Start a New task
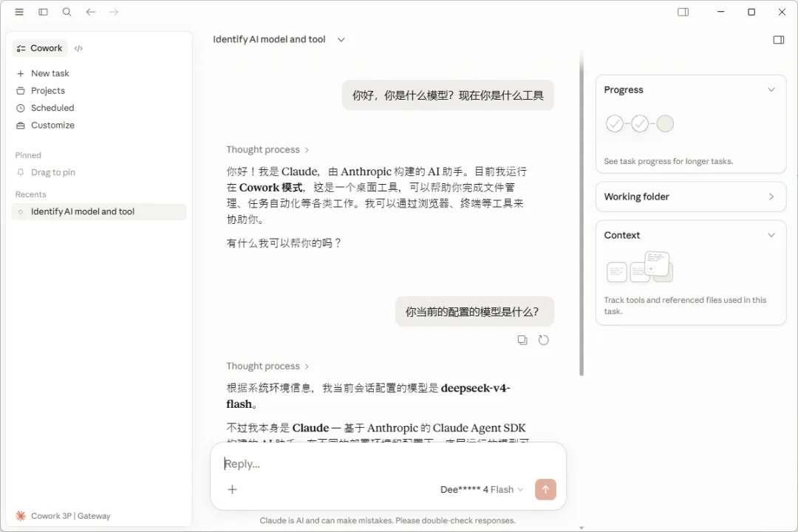798x532 pixels. tap(50, 73)
